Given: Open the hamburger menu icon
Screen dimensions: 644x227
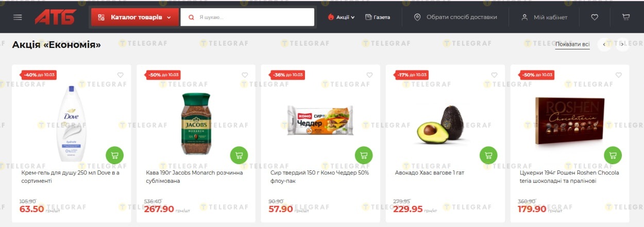Looking at the screenshot, I should pos(18,17).
